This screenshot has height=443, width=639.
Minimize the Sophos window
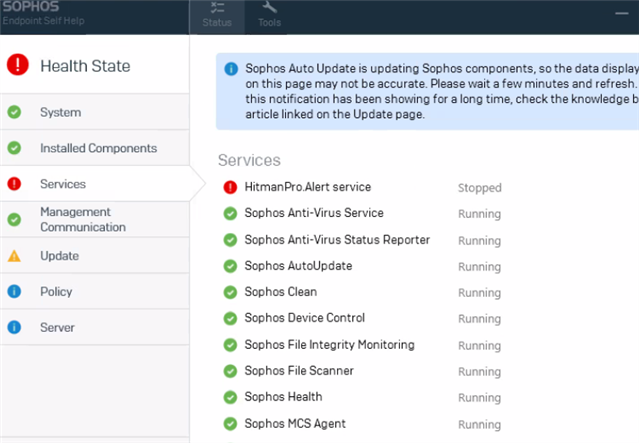tap(621, 13)
